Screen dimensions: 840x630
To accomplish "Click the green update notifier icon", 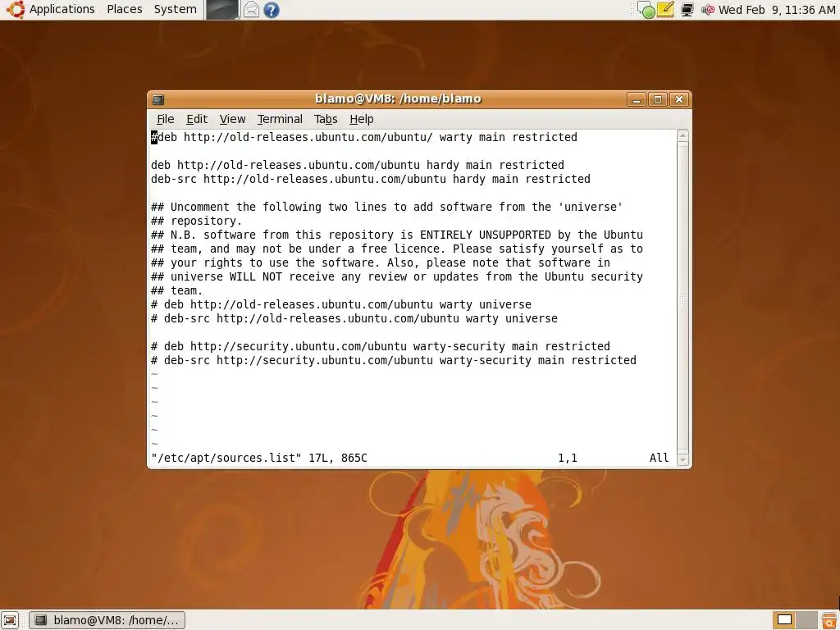I will pos(646,10).
